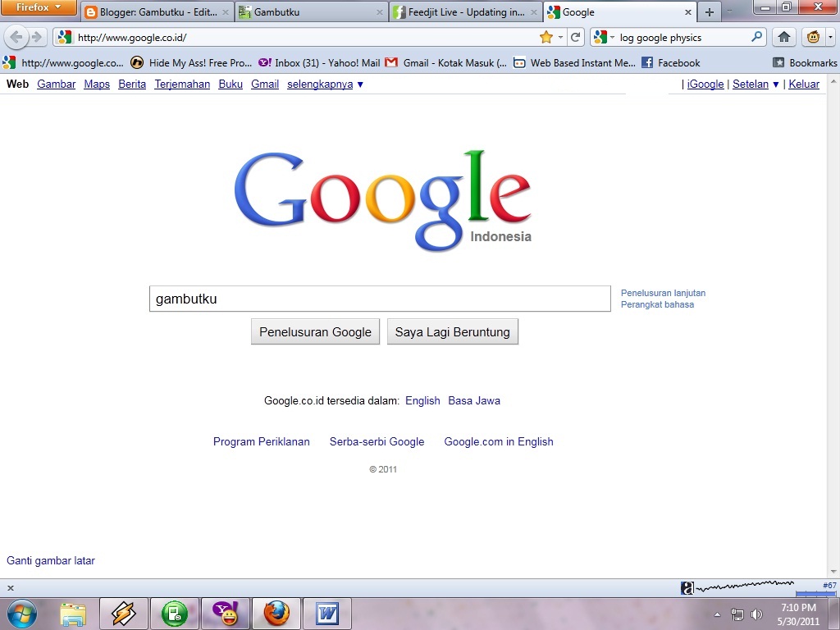The image size is (840, 630).
Task: Open the Terjemahan link
Action: (x=182, y=84)
